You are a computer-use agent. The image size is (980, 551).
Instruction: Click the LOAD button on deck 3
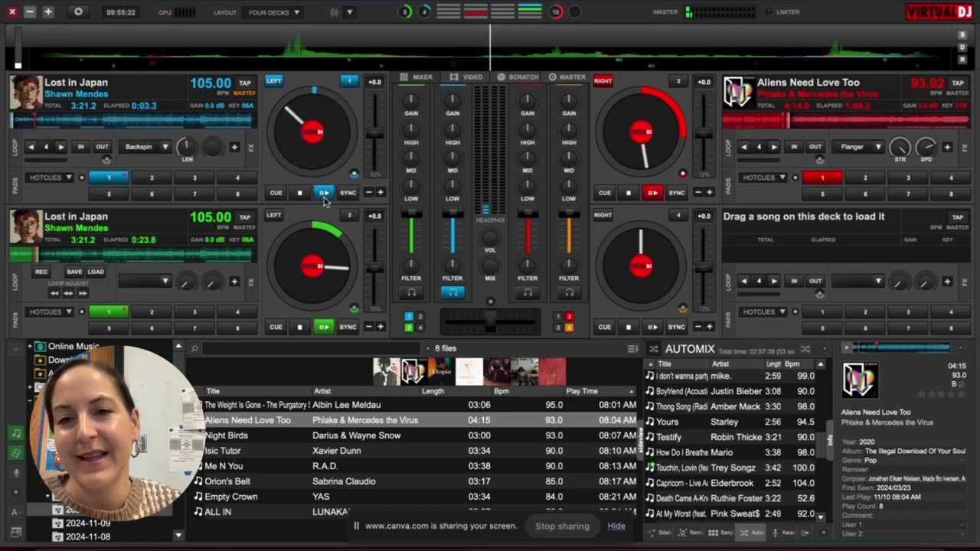(96, 272)
